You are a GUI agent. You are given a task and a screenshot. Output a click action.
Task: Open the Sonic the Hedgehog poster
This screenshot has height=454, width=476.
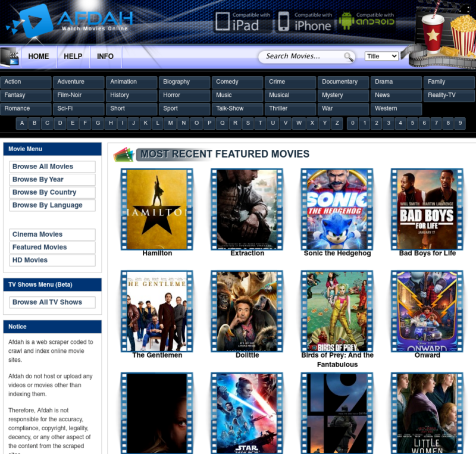point(337,209)
